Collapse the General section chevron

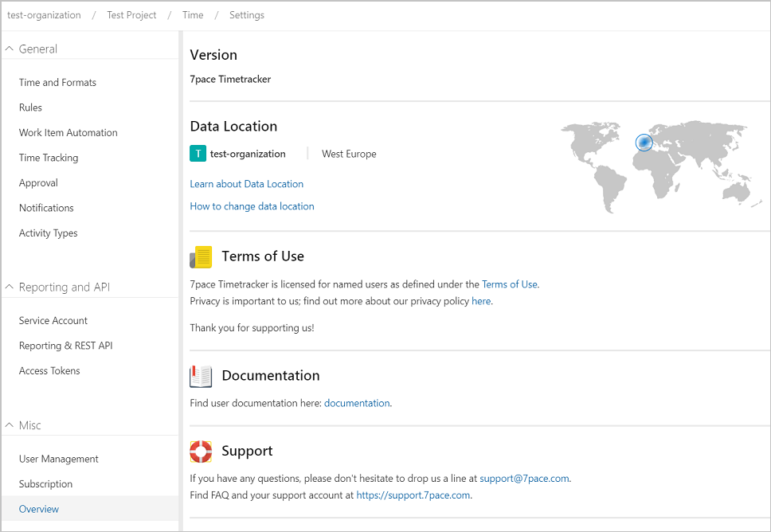click(x=10, y=49)
